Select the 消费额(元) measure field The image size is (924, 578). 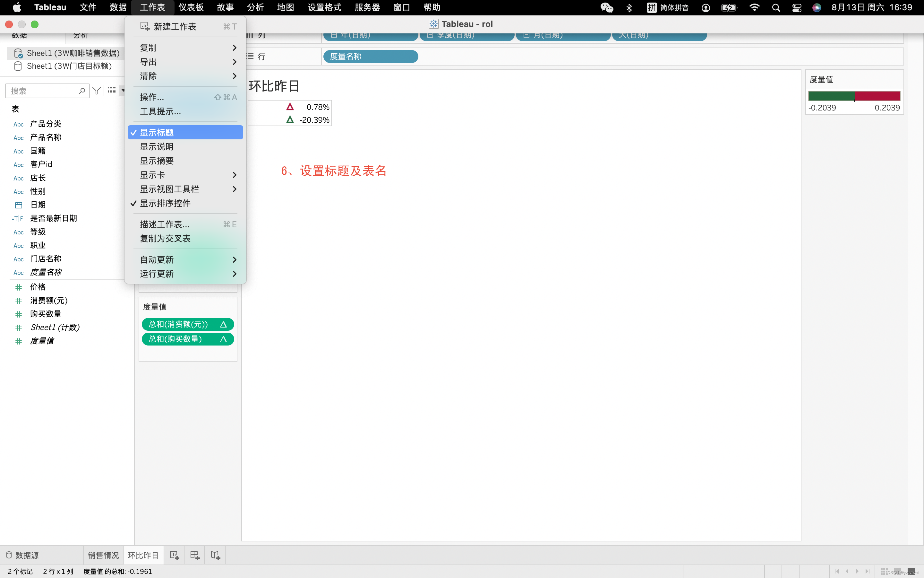[49, 301]
